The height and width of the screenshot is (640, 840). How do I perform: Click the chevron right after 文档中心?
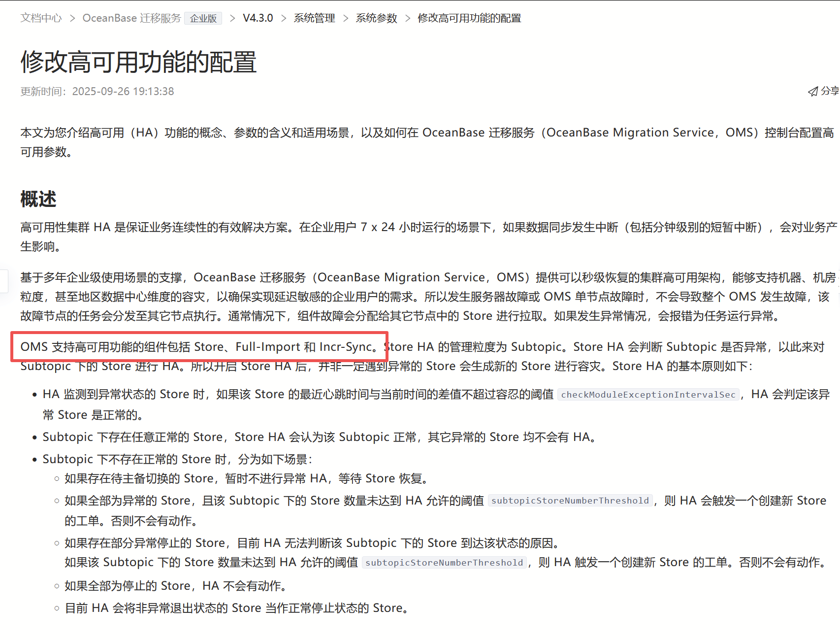[x=72, y=18]
